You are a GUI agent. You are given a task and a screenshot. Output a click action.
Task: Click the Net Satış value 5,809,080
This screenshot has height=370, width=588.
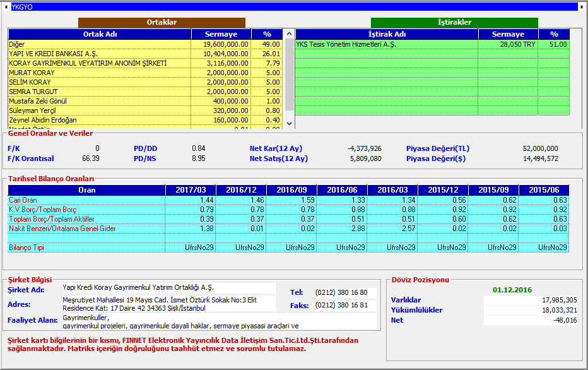coord(366,158)
